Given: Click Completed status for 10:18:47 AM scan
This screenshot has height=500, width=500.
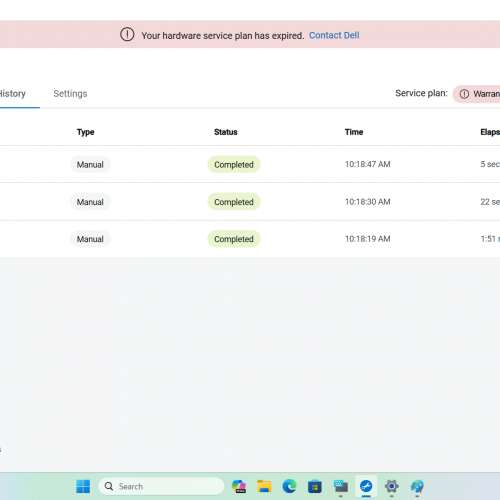Looking at the screenshot, I should pyautogui.click(x=234, y=165).
